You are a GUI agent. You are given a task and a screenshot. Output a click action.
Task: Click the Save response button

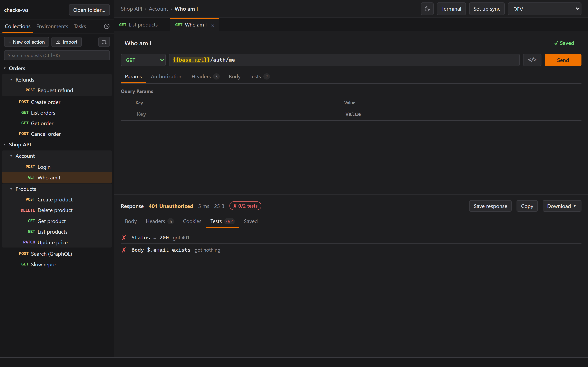click(x=490, y=206)
